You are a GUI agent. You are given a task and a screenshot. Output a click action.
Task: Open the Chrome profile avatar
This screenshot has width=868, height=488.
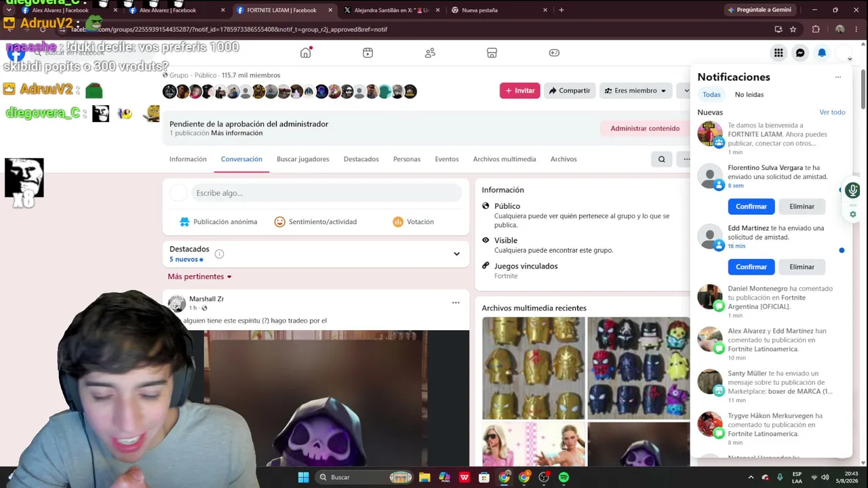[x=840, y=29]
